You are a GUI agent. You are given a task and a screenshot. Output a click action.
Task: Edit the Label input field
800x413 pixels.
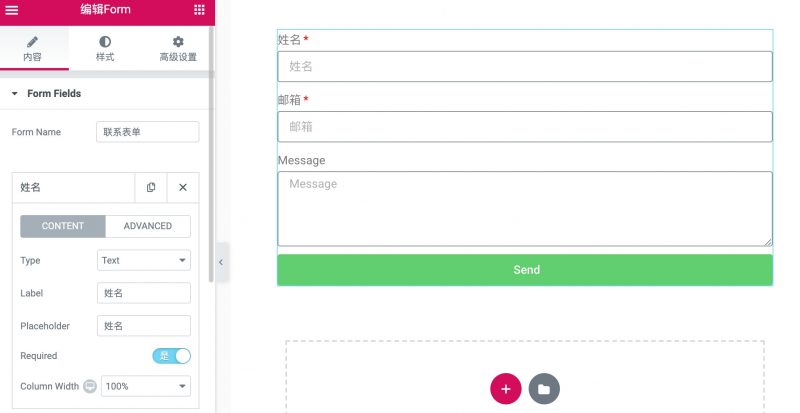tap(144, 293)
